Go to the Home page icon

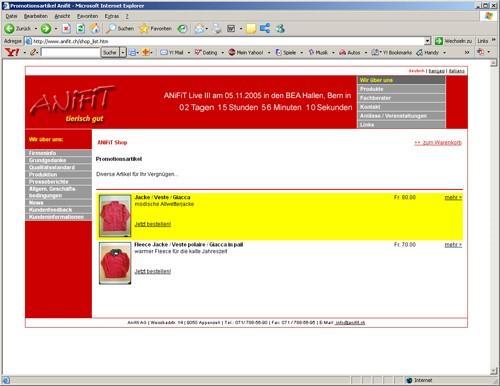95,29
